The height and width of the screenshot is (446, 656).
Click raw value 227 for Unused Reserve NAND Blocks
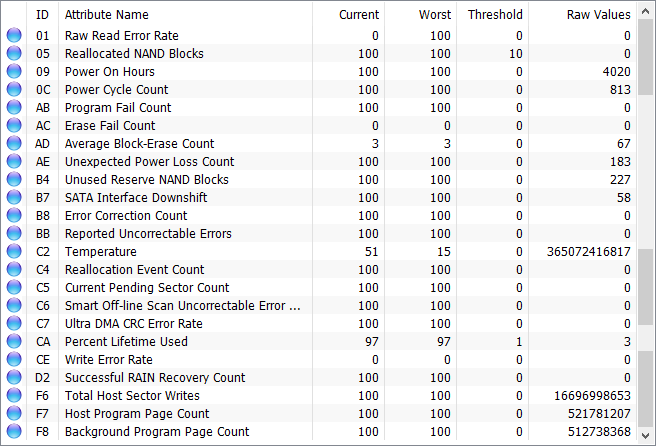[620, 179]
